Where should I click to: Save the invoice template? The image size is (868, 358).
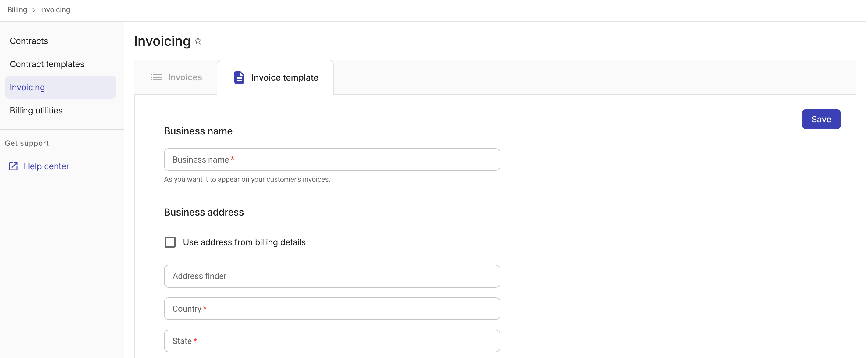821,119
